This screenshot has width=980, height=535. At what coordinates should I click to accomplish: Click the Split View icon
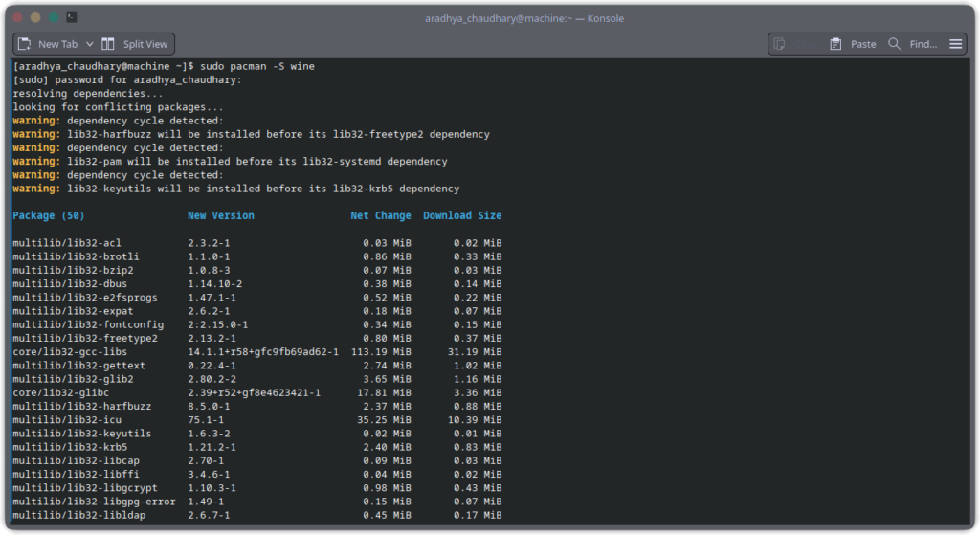108,44
